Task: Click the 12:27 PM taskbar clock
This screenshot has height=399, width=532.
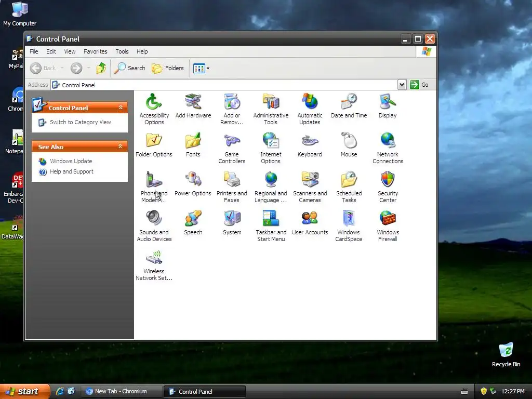Action: (x=513, y=391)
